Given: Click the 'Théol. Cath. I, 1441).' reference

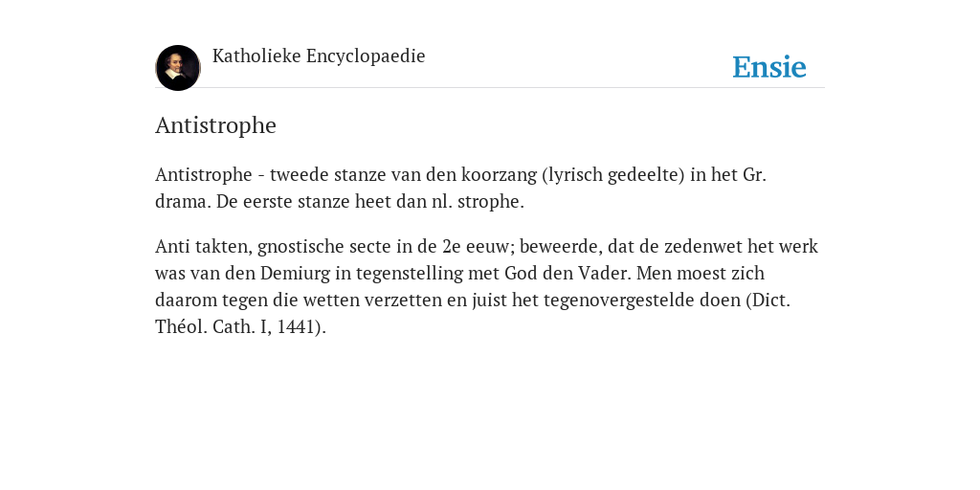Looking at the screenshot, I should 240,327.
